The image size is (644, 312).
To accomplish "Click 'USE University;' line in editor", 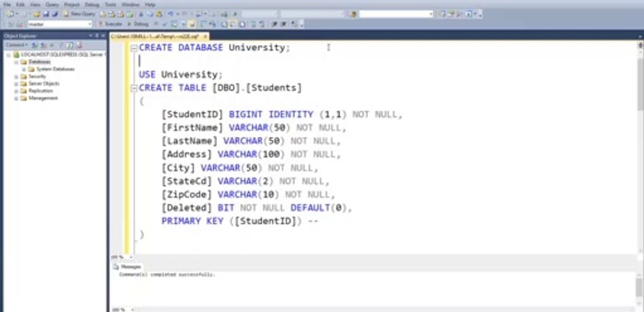I will (181, 75).
